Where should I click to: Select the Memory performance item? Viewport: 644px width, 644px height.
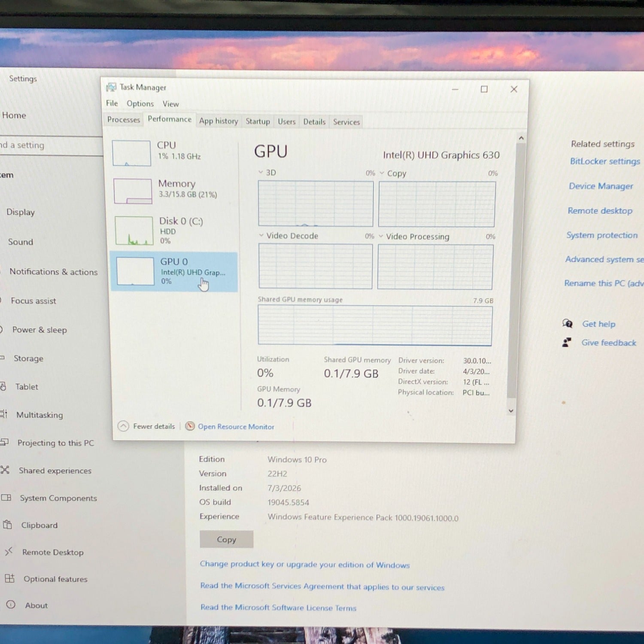click(174, 191)
